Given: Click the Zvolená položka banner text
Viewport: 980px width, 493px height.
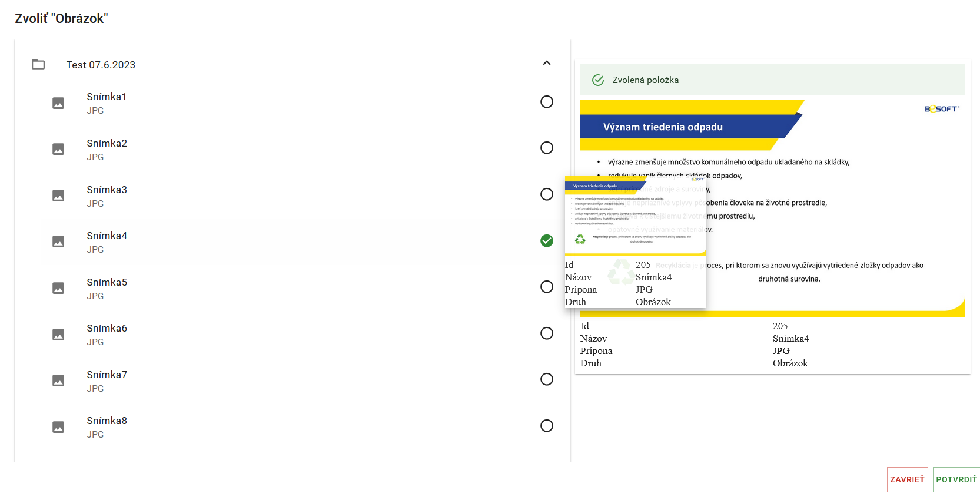Looking at the screenshot, I should click(x=646, y=80).
